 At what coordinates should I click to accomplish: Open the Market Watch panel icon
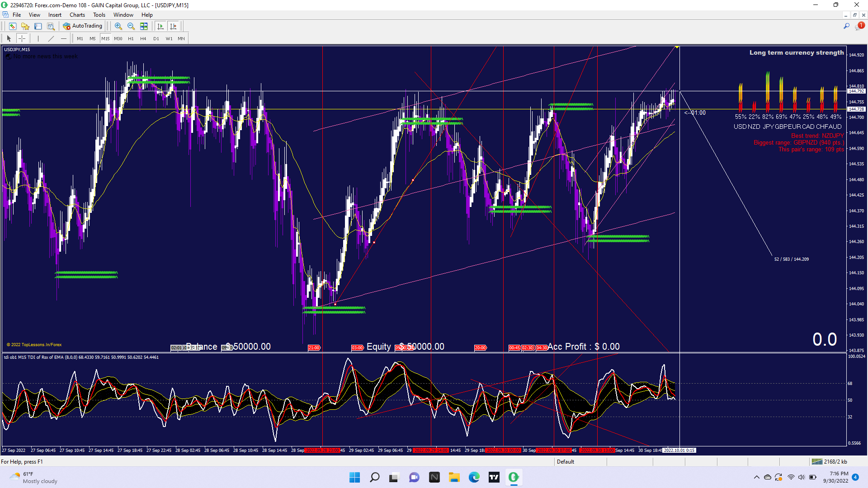click(x=13, y=26)
